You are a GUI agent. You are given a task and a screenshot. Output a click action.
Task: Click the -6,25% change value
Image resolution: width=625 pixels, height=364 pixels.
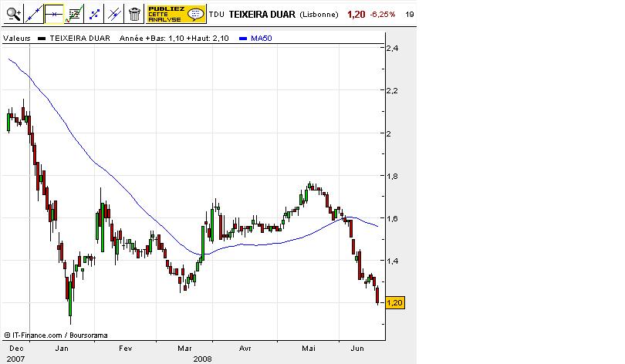pos(383,15)
